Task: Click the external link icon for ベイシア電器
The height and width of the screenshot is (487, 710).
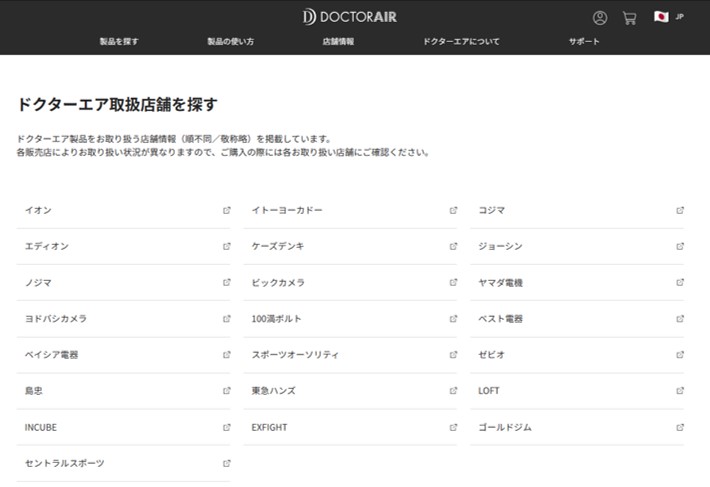Action: tap(226, 355)
